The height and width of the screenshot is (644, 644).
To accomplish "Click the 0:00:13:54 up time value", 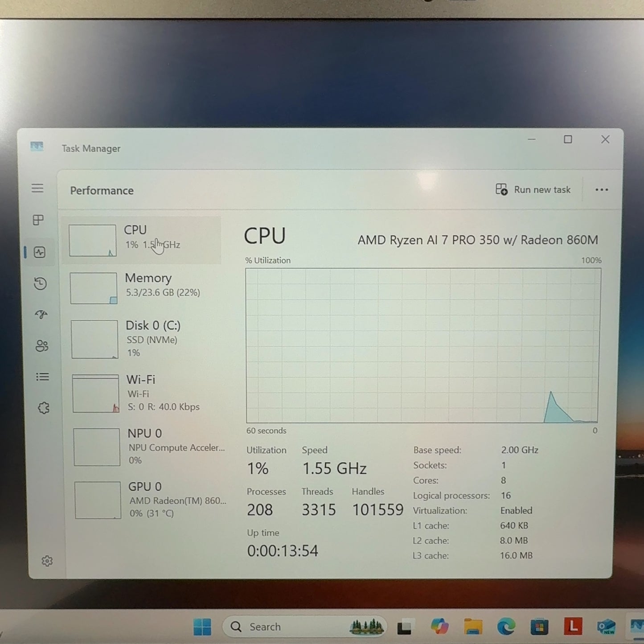I will [x=283, y=551].
